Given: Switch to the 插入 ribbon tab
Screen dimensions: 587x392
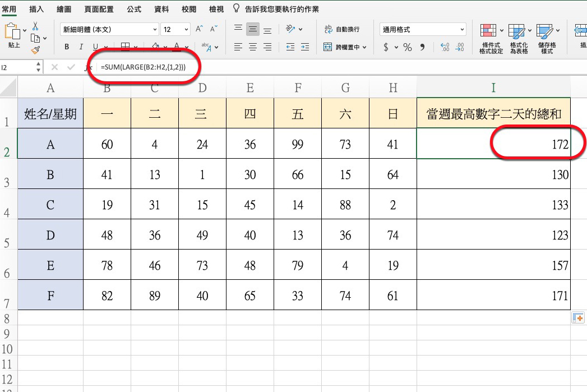Looking at the screenshot, I should tap(36, 8).
